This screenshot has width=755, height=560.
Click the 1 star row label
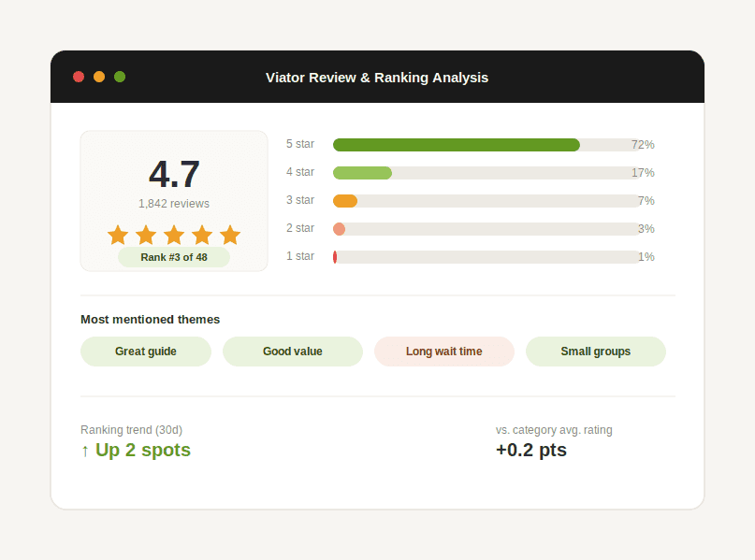[x=300, y=256]
